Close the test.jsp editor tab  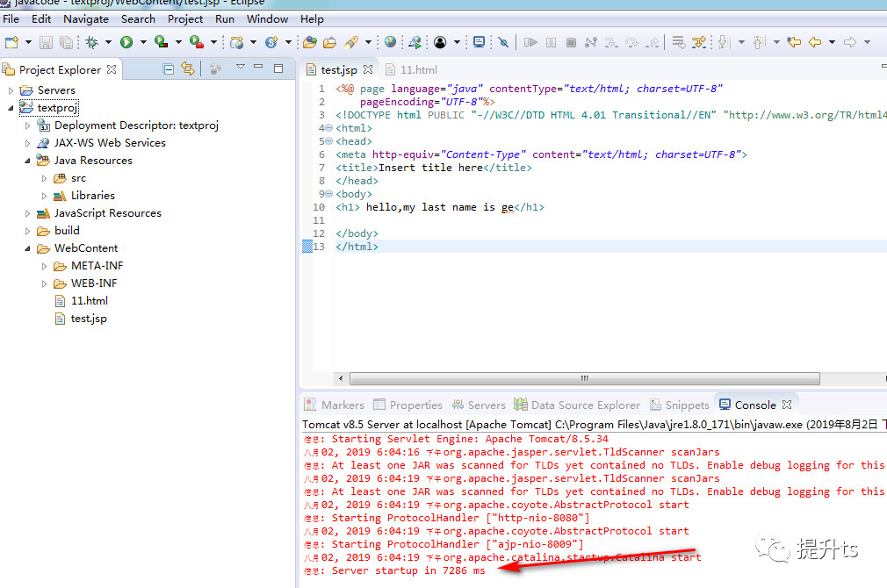(368, 69)
